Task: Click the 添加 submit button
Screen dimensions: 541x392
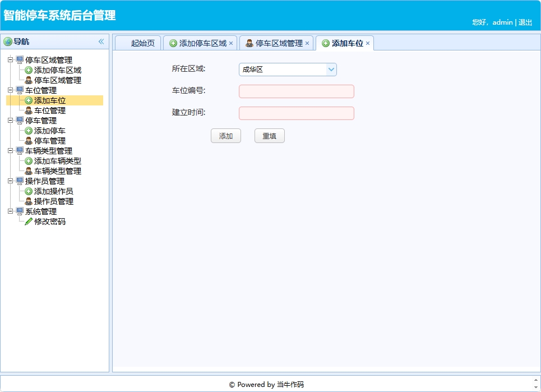Action: coord(225,135)
